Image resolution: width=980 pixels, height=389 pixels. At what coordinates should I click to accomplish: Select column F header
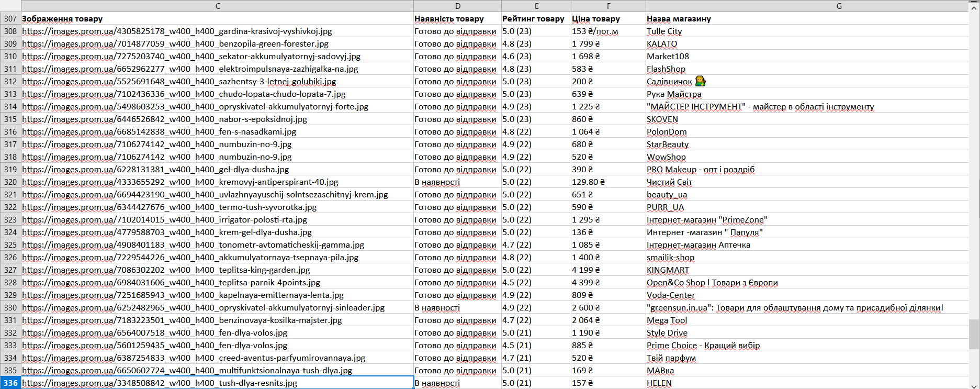pyautogui.click(x=608, y=6)
